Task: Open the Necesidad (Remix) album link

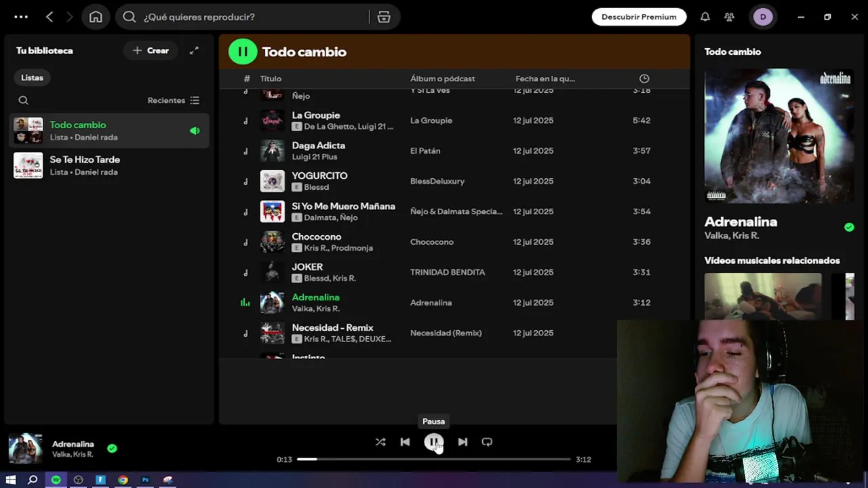Action: click(446, 333)
